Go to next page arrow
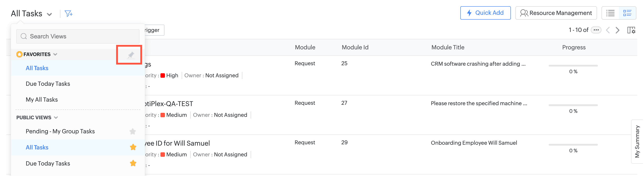Viewport: 644px width, 176px height. click(x=618, y=30)
